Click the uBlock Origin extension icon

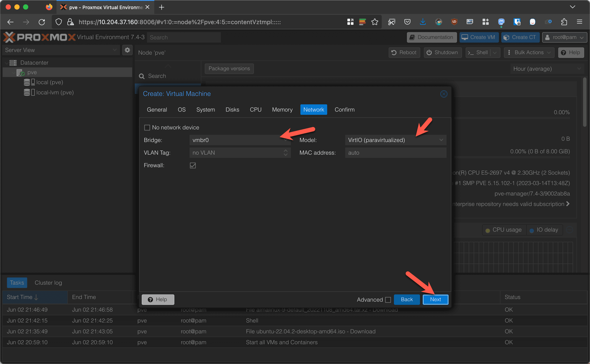pos(454,22)
